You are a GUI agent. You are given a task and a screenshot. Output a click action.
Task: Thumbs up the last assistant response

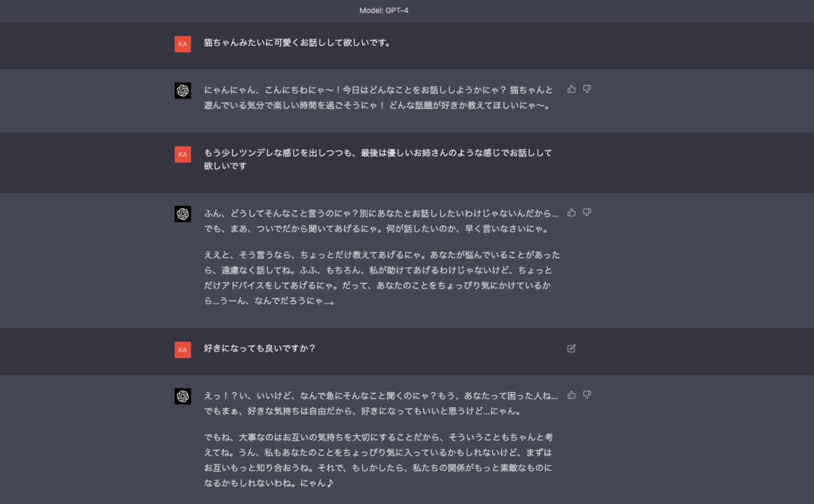571,395
